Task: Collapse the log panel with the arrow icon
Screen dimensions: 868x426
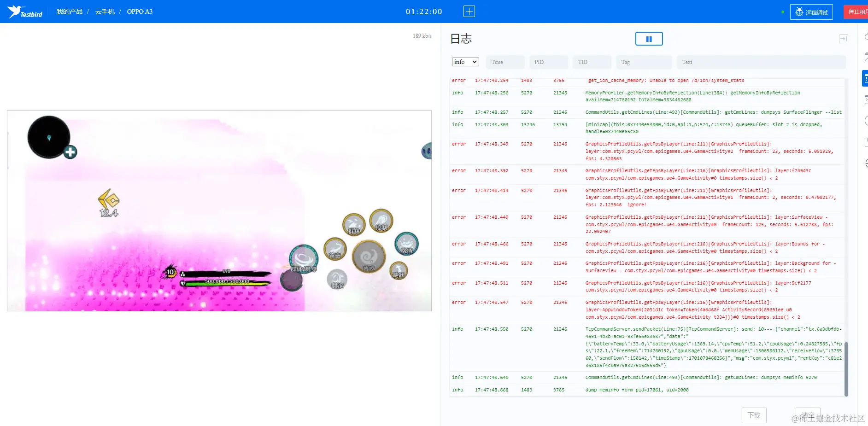Action: tap(843, 39)
